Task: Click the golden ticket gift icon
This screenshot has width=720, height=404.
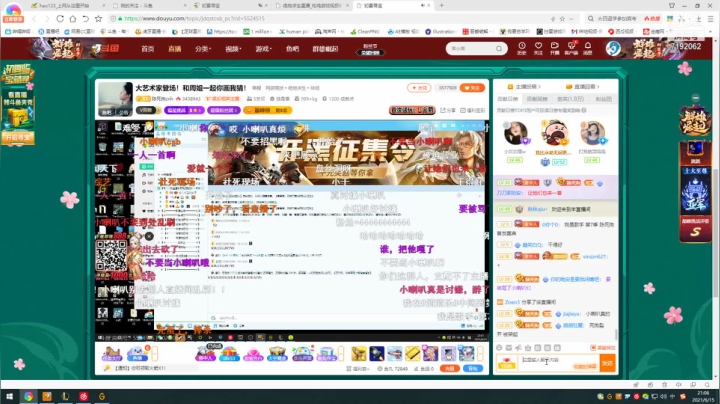Action: 412,354
